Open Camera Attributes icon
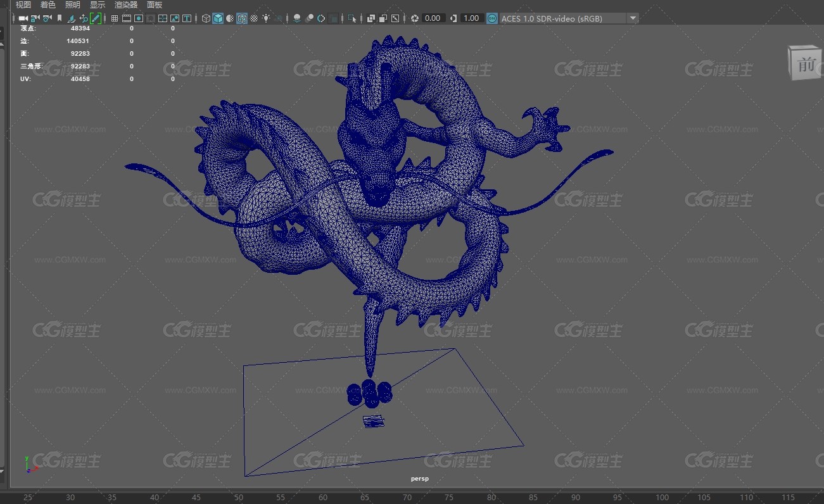Screen dimensions: 824x504 click(x=48, y=18)
